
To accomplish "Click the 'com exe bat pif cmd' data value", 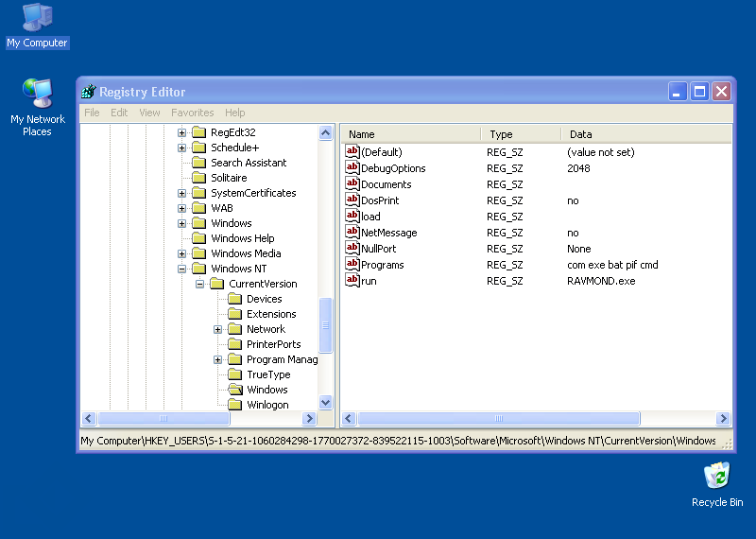I will coord(612,265).
